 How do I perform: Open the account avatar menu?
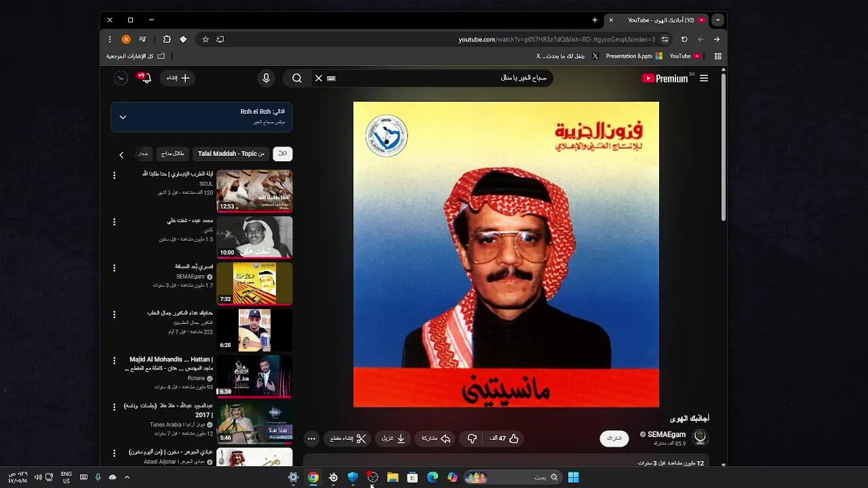coord(121,79)
